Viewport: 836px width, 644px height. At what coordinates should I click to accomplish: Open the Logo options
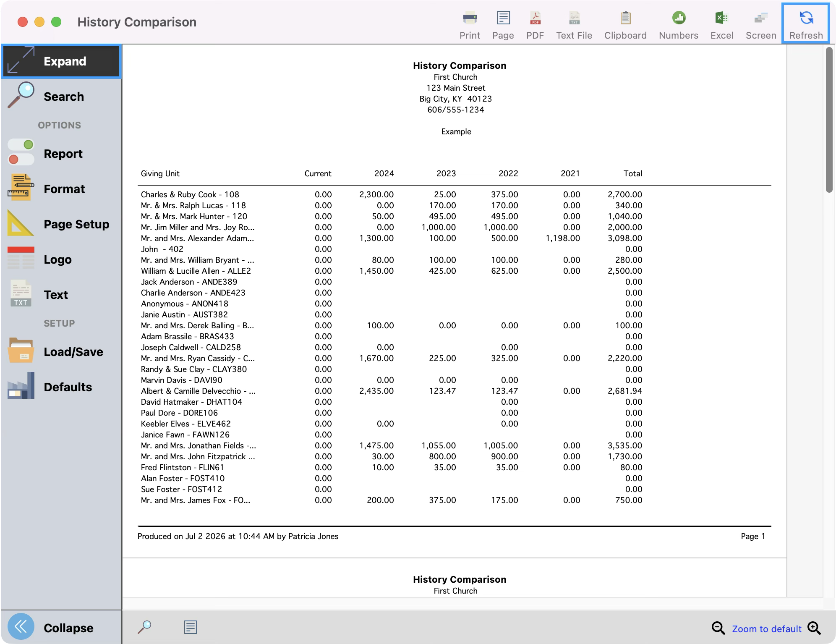point(62,259)
